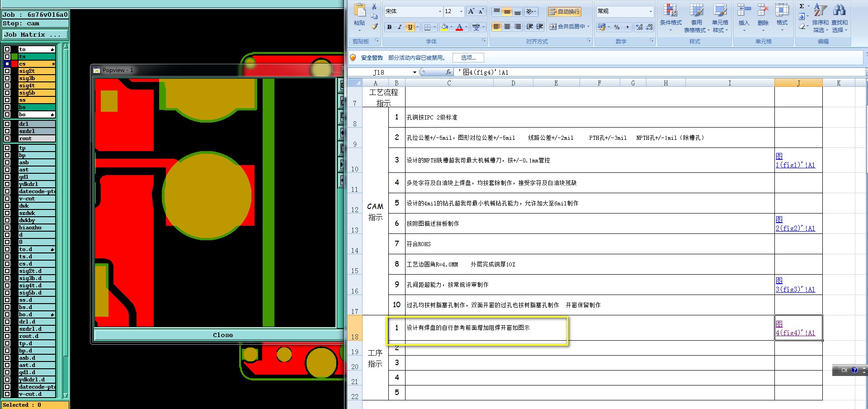Click the Paste clipboard icon in Excel

click(360, 10)
